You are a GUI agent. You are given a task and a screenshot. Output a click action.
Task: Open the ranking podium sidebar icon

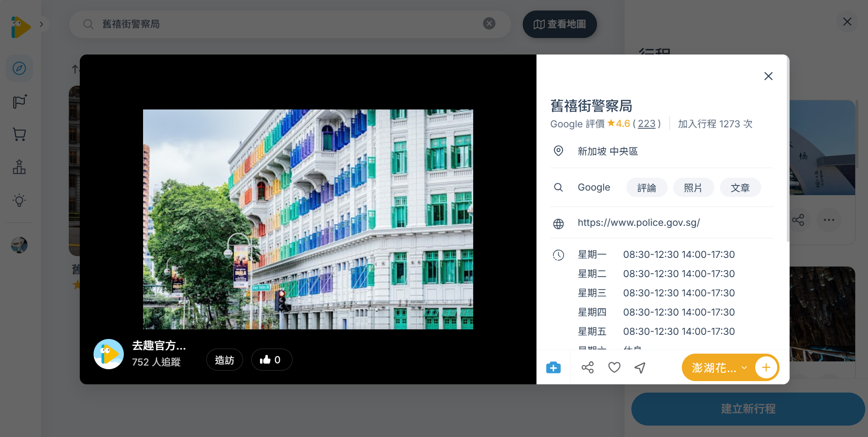[19, 167]
